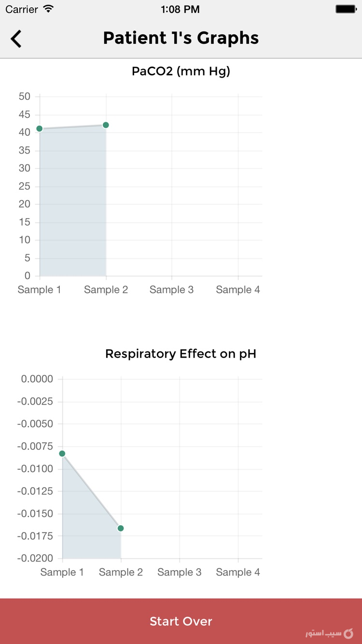
Task: Tap the PaCO2 (mm Hg) chart title
Action: (x=181, y=71)
